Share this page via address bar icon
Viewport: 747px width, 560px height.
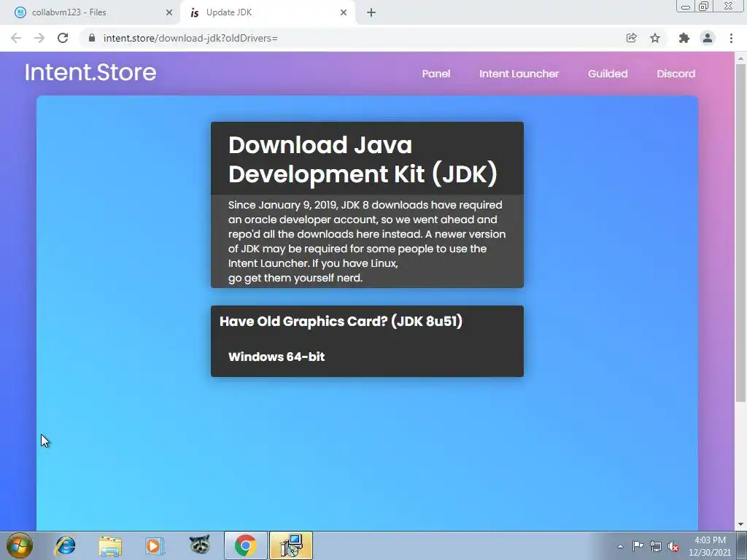(631, 38)
